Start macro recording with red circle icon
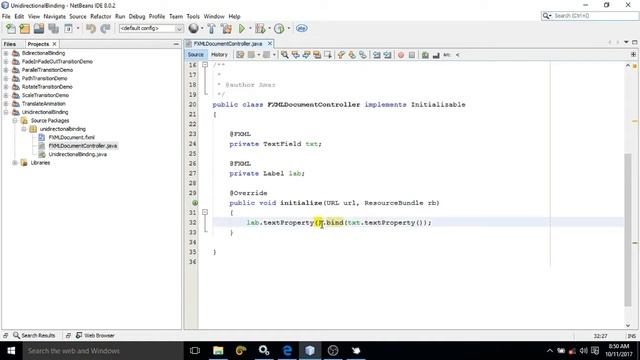The height and width of the screenshot is (360, 640). 401,55
